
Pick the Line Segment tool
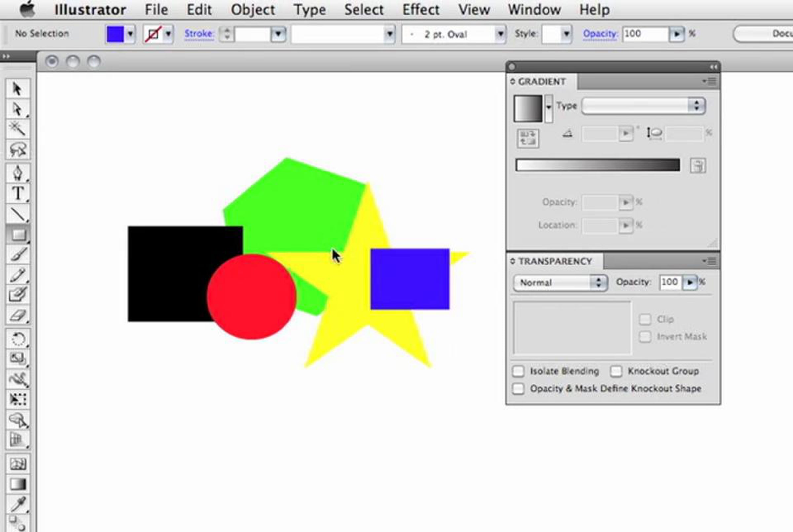18,214
